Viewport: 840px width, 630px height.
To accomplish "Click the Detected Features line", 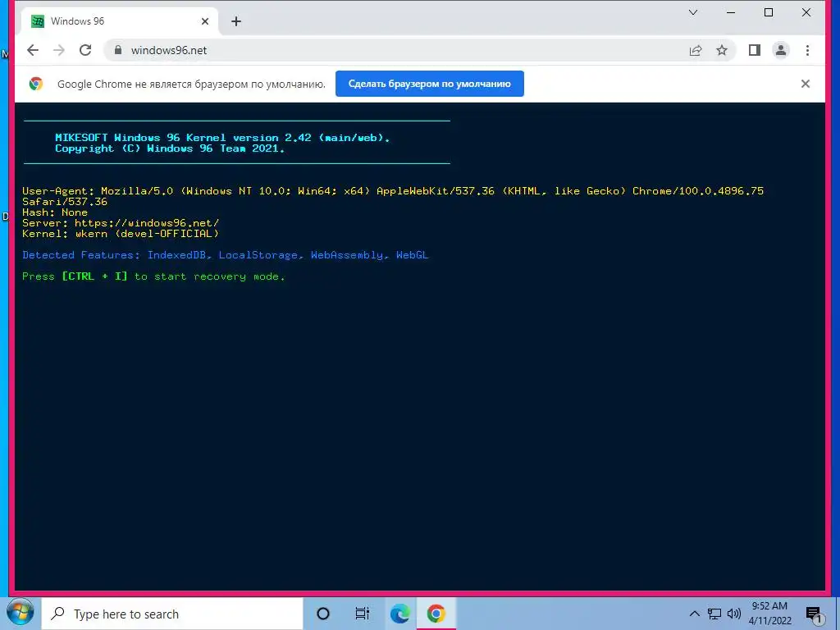I will pyautogui.click(x=225, y=255).
